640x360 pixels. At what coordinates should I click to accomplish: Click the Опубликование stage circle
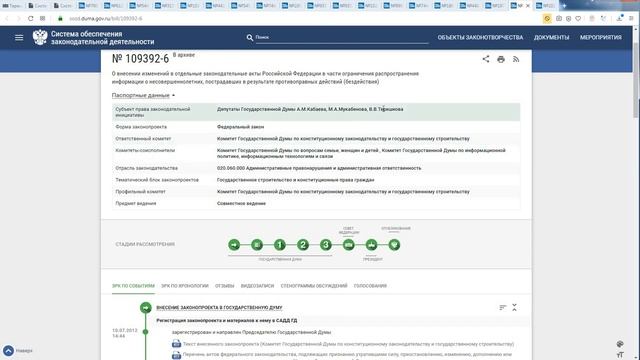pyautogui.click(x=394, y=245)
